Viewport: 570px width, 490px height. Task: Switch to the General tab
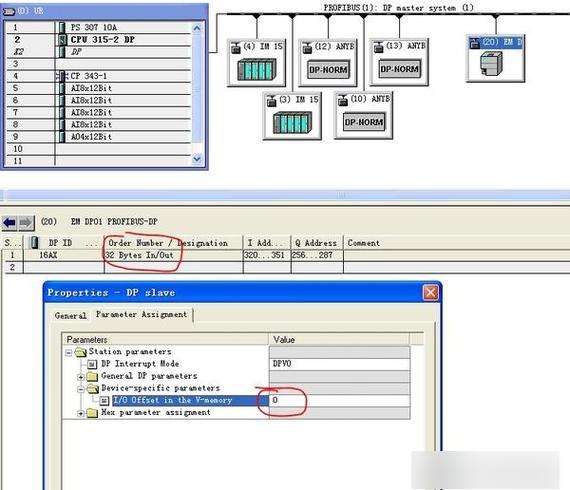pyautogui.click(x=71, y=316)
